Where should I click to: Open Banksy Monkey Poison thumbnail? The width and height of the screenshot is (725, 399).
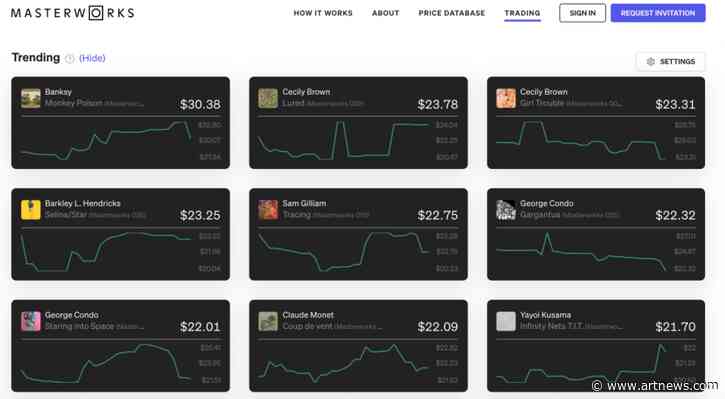(x=31, y=98)
